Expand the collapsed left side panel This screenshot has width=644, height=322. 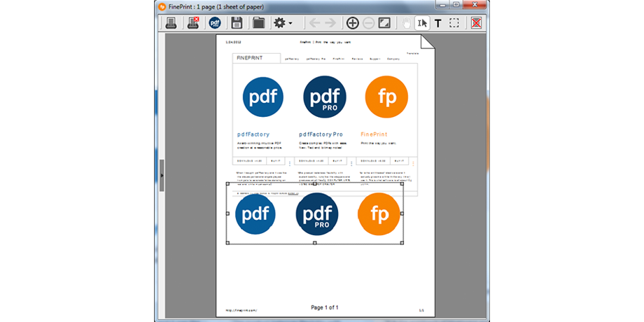click(162, 176)
